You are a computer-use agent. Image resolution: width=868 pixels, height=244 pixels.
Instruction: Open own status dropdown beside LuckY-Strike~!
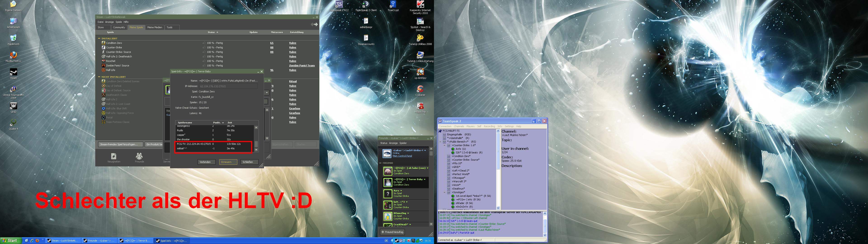click(x=425, y=150)
